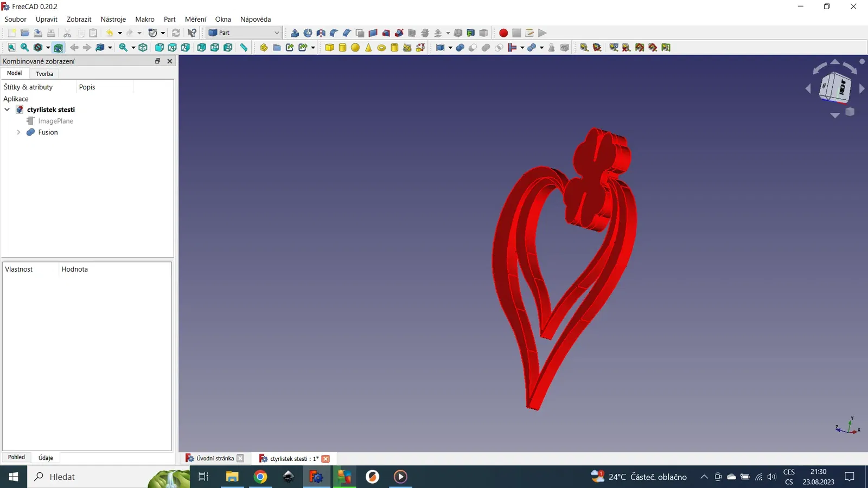The image size is (868, 488).
Task: Open the Nápověda menu
Action: (x=256, y=19)
